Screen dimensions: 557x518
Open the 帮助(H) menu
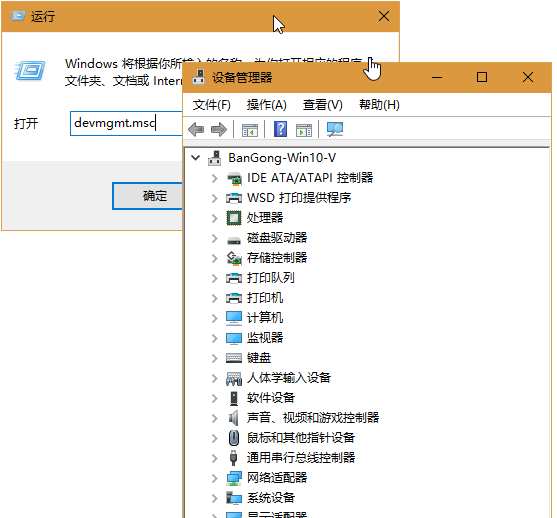(379, 105)
